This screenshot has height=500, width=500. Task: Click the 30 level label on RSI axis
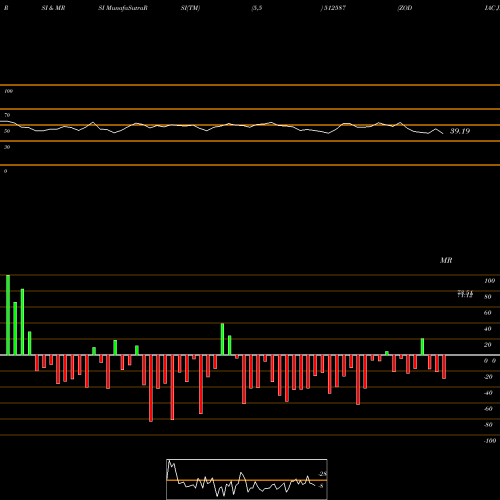click(x=7, y=147)
